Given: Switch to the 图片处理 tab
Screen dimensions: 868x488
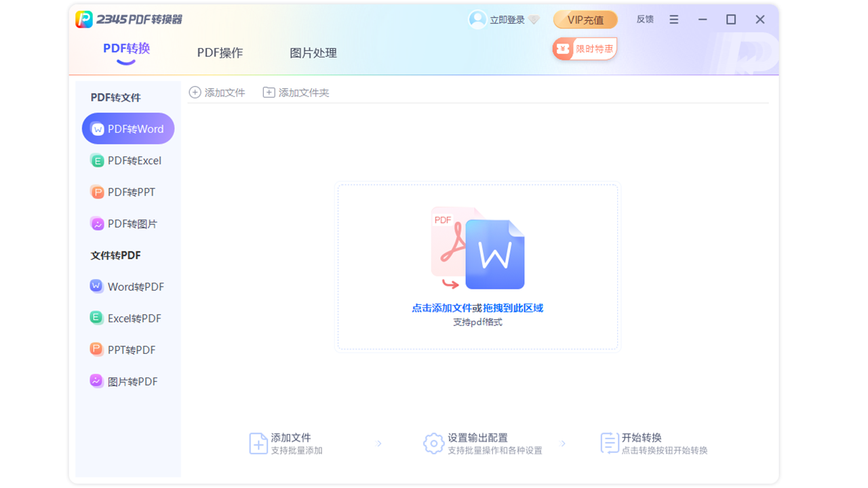Looking at the screenshot, I should tap(312, 52).
